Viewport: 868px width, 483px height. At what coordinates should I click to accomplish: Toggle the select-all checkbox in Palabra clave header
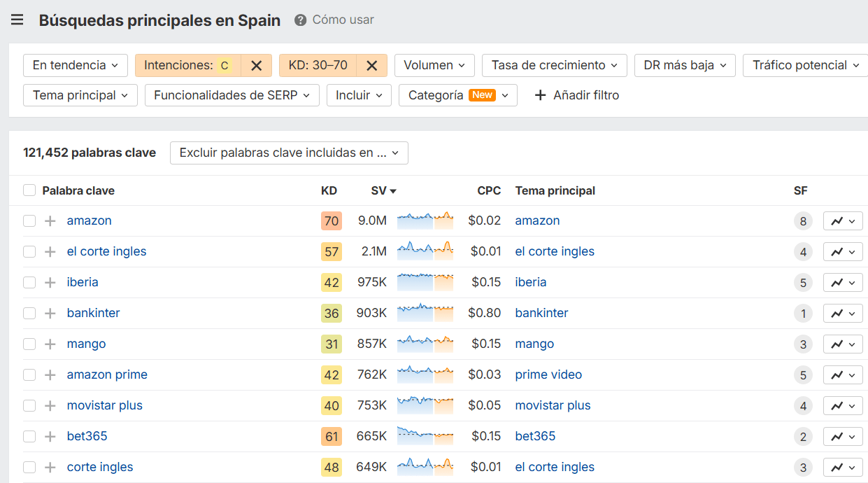(x=29, y=190)
